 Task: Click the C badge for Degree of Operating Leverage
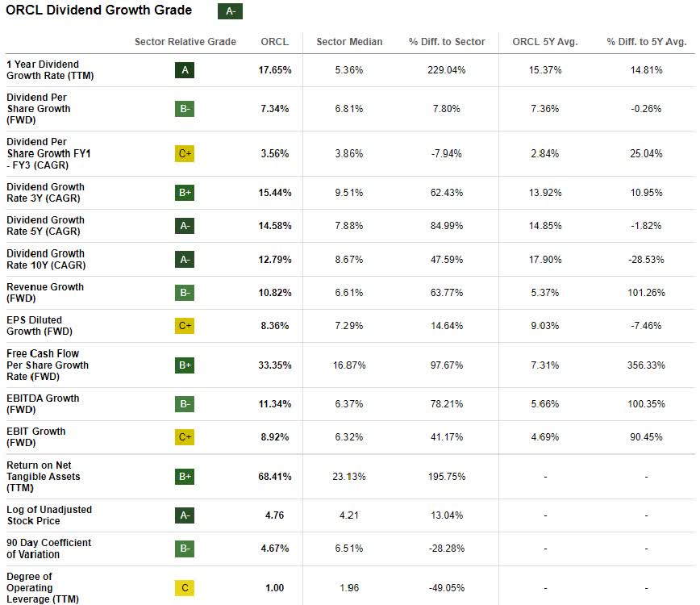[185, 588]
